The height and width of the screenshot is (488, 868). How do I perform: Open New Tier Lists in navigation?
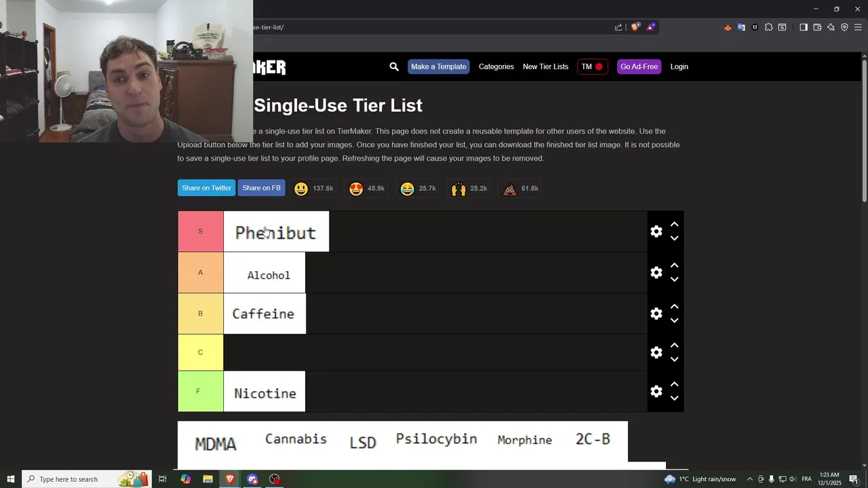(545, 66)
